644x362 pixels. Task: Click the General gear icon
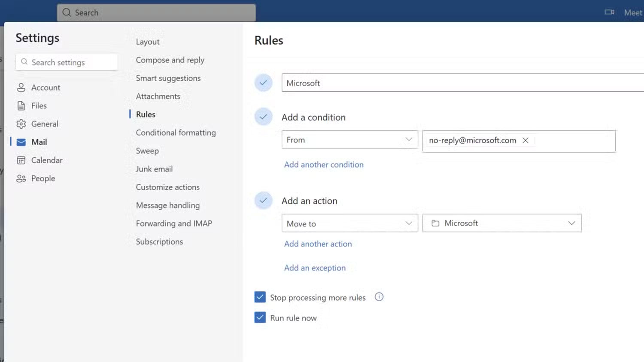click(x=21, y=124)
